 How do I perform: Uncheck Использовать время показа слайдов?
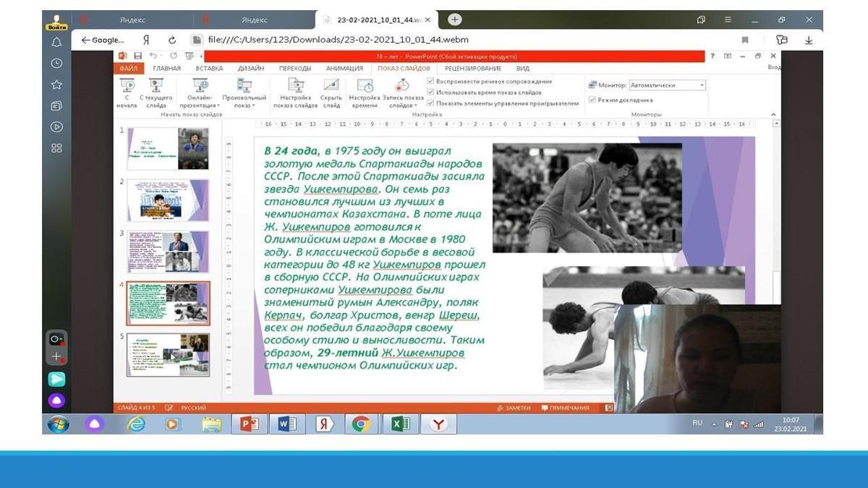click(431, 93)
